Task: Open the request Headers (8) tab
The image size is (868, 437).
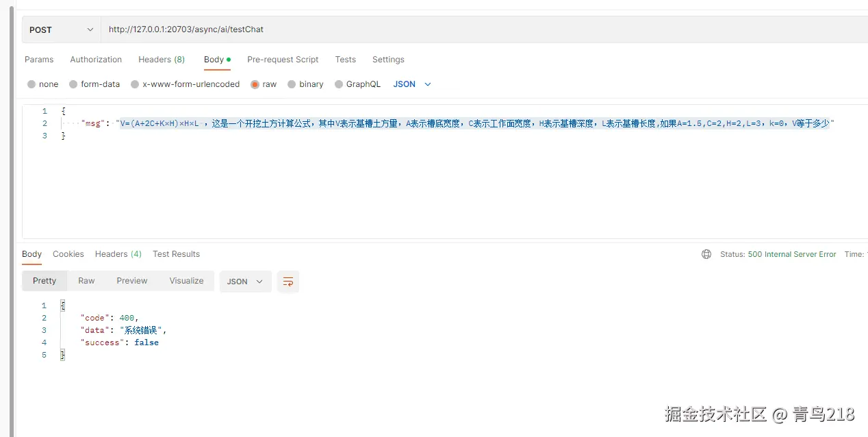Action: (162, 60)
